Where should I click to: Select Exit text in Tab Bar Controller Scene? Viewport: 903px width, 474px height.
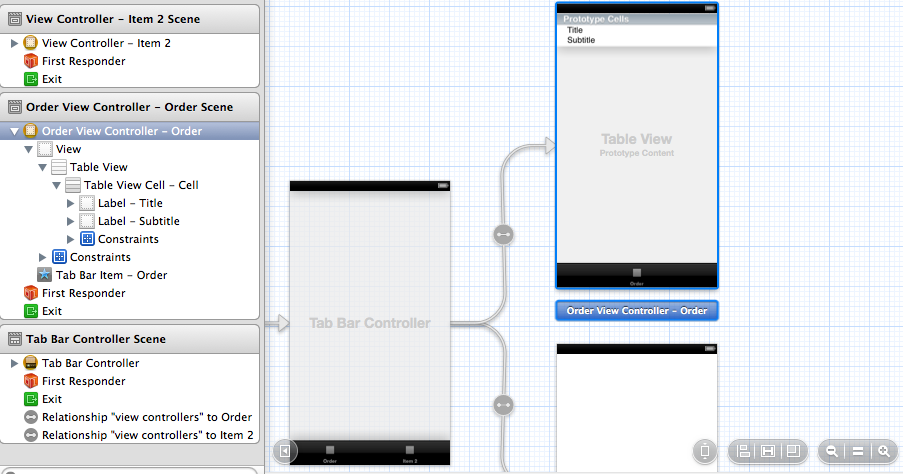[x=52, y=399]
